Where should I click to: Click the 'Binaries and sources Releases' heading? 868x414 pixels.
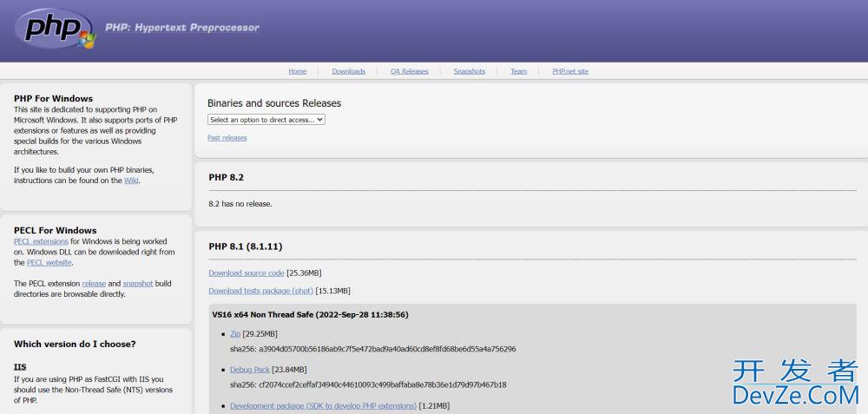(274, 103)
